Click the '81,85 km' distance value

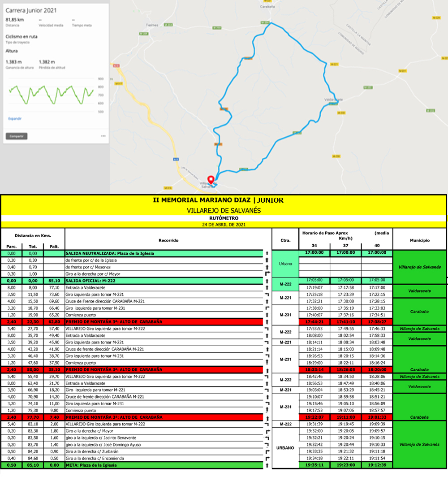(x=15, y=20)
